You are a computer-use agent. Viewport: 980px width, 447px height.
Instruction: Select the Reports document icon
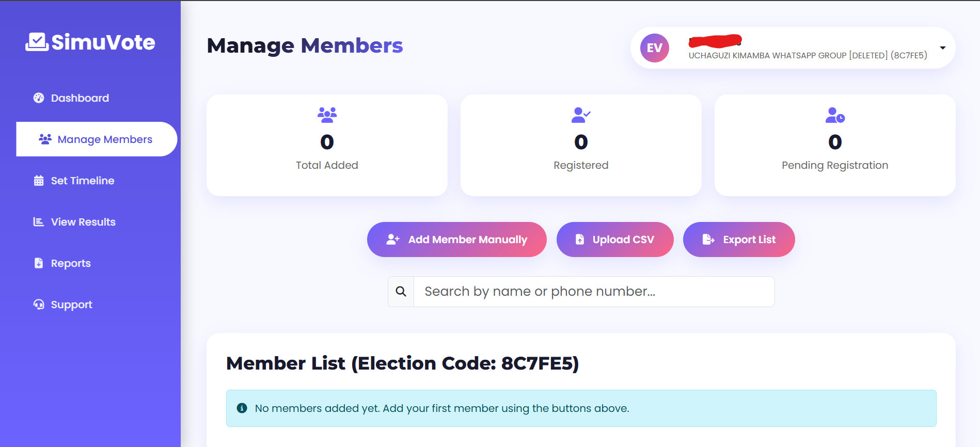pyautogui.click(x=38, y=263)
